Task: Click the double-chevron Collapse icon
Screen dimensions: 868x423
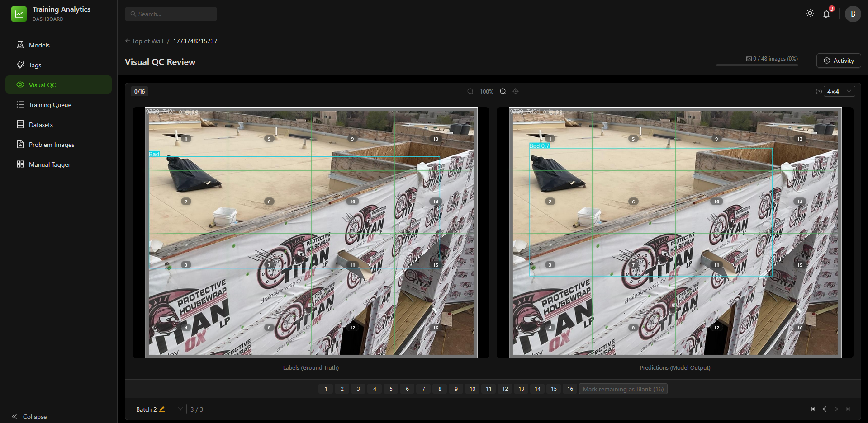Action: (x=14, y=417)
